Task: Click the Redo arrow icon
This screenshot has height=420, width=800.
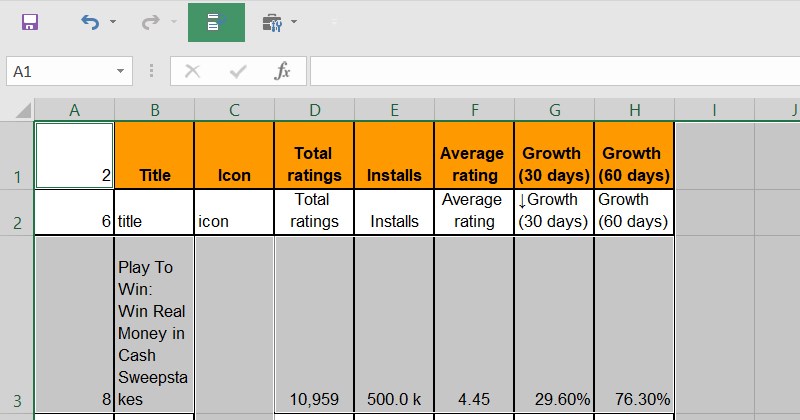Action: pos(151,22)
